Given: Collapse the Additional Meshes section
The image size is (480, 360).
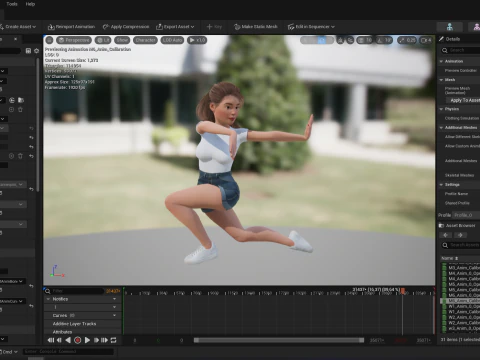Looking at the screenshot, I should click(441, 128).
